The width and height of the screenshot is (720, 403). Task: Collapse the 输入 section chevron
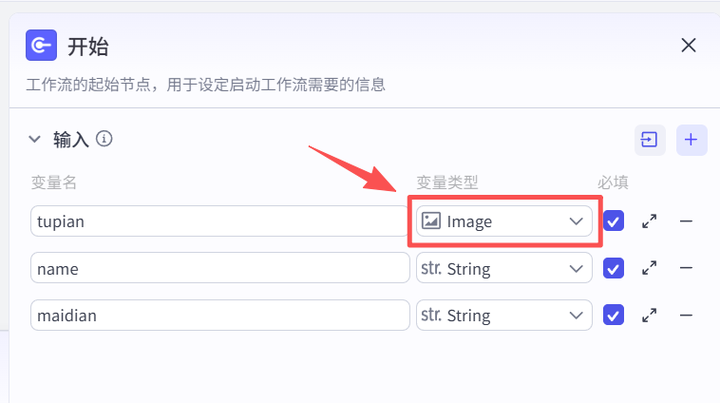coord(35,139)
